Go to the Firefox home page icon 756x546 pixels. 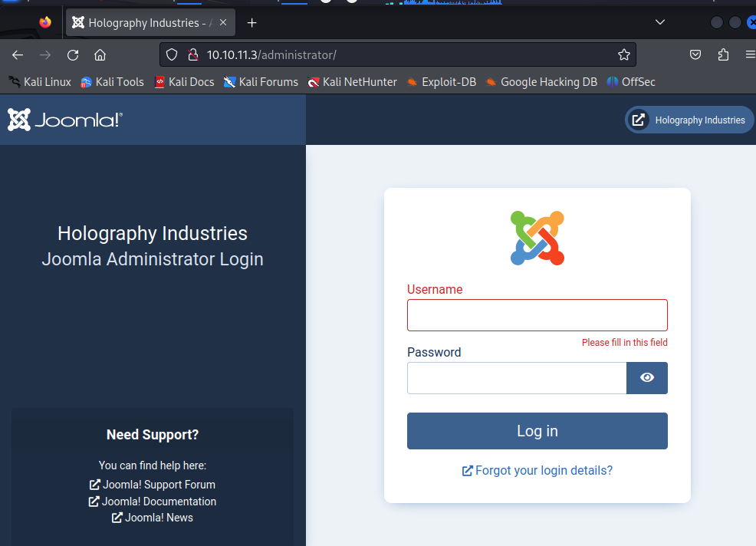(100, 55)
